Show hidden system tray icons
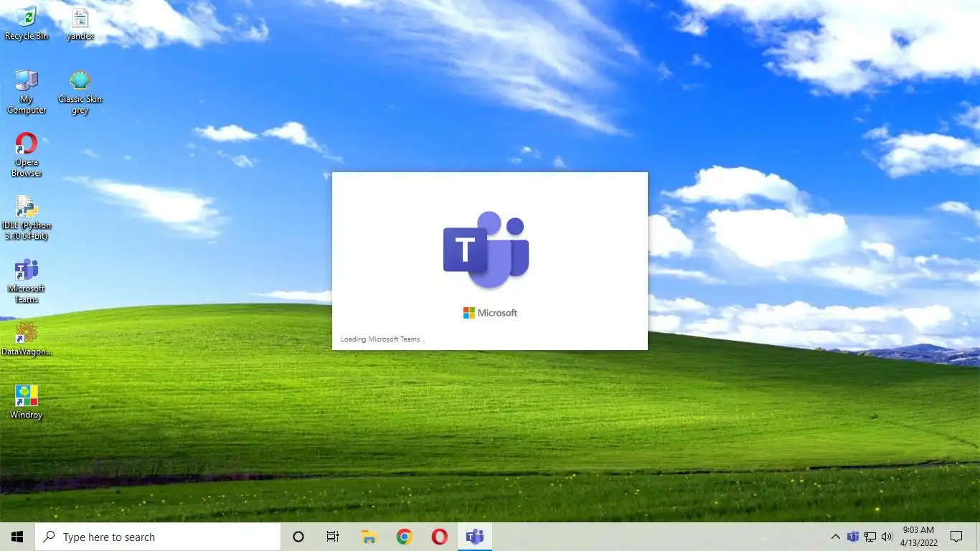Screen dimensions: 980x551 pyautogui.click(x=835, y=537)
